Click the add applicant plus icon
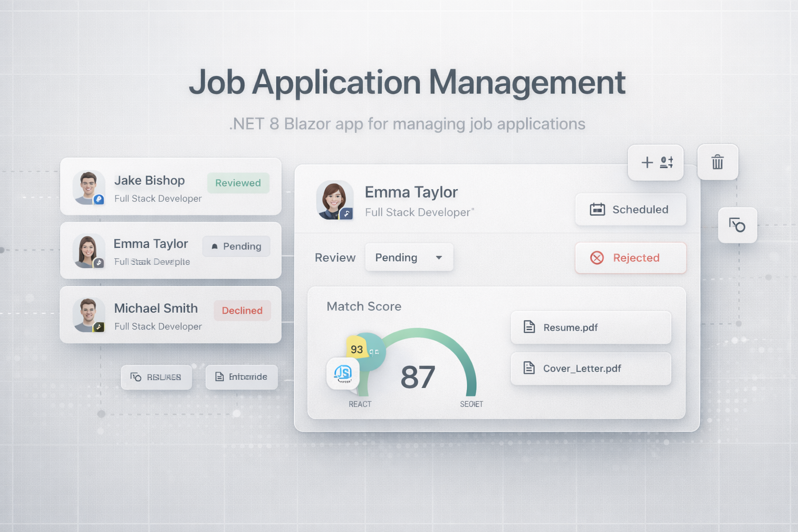The width and height of the screenshot is (798, 532). pos(647,163)
